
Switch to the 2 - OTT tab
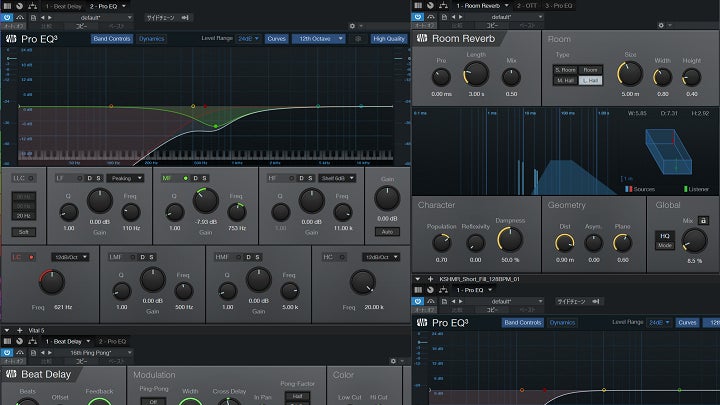[528, 5]
